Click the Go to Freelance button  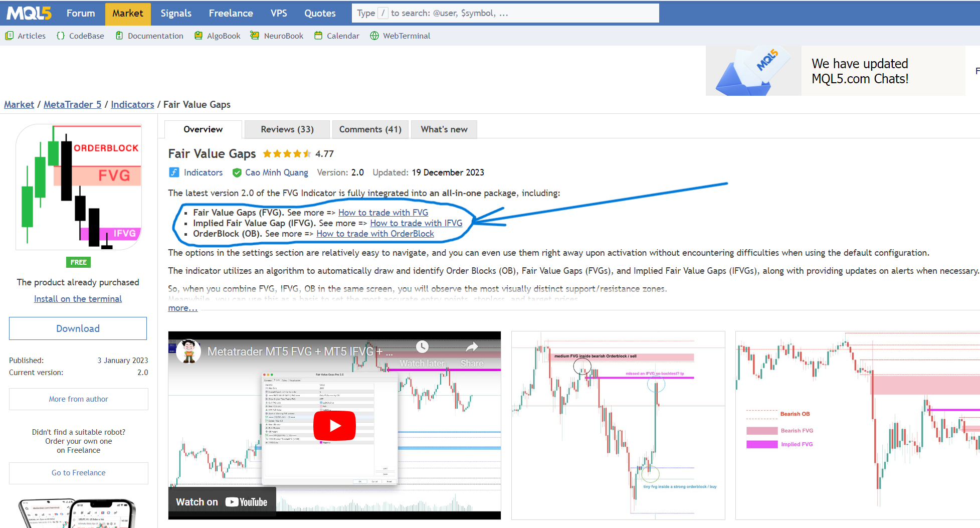pyautogui.click(x=79, y=473)
